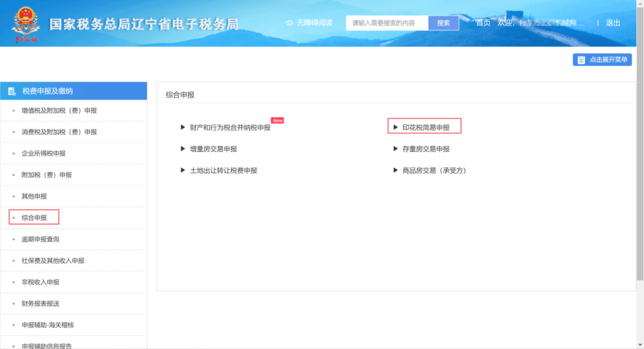644x349 pixels.
Task: Select 综合申报 in the sidebar
Action: pyautogui.click(x=34, y=218)
